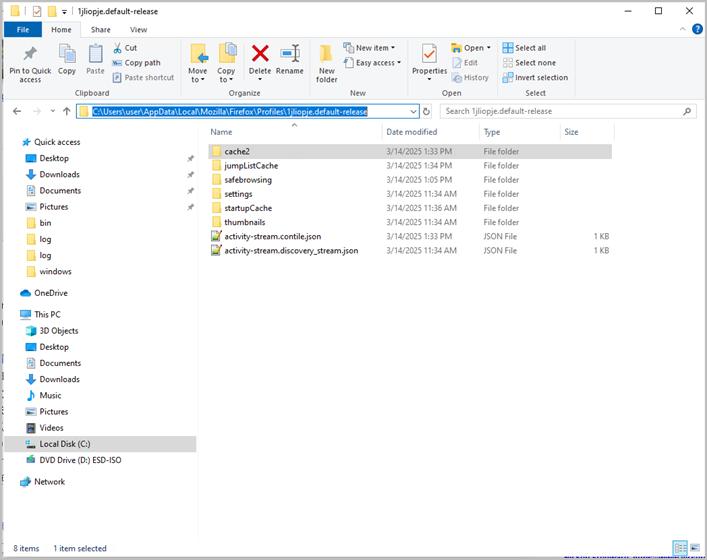Refresh the current folder view
This screenshot has height=560, width=707.
tap(426, 111)
